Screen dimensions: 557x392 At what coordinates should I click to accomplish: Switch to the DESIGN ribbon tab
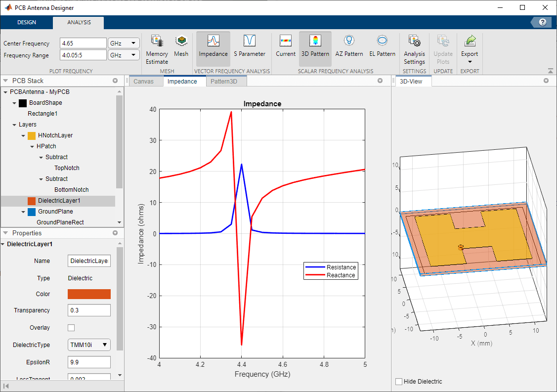pyautogui.click(x=27, y=23)
